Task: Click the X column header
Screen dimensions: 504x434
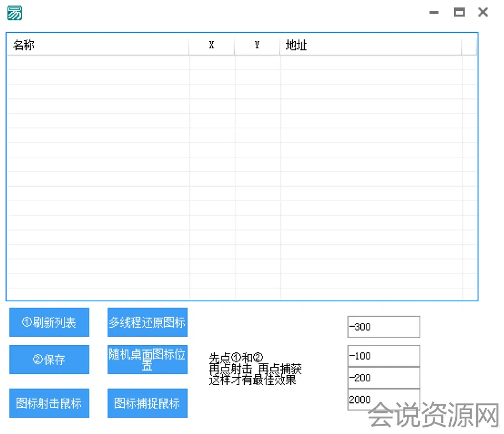Action: [x=211, y=46]
